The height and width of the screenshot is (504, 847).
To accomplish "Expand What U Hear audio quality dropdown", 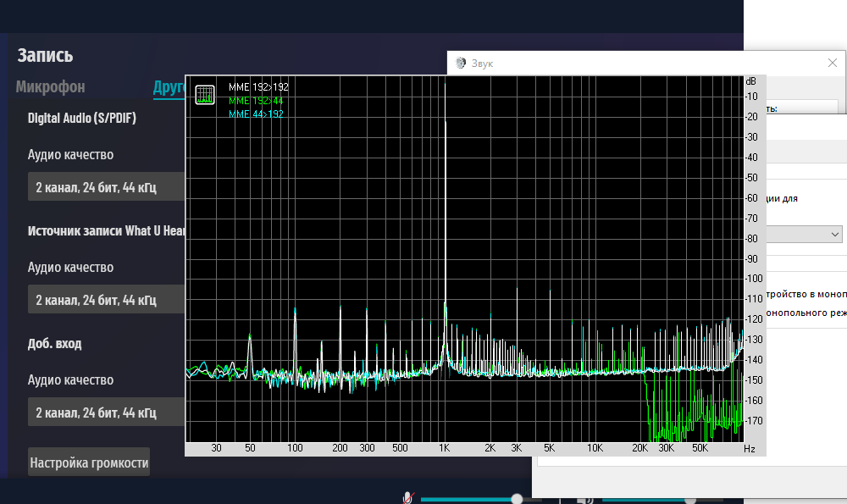I will [107, 300].
